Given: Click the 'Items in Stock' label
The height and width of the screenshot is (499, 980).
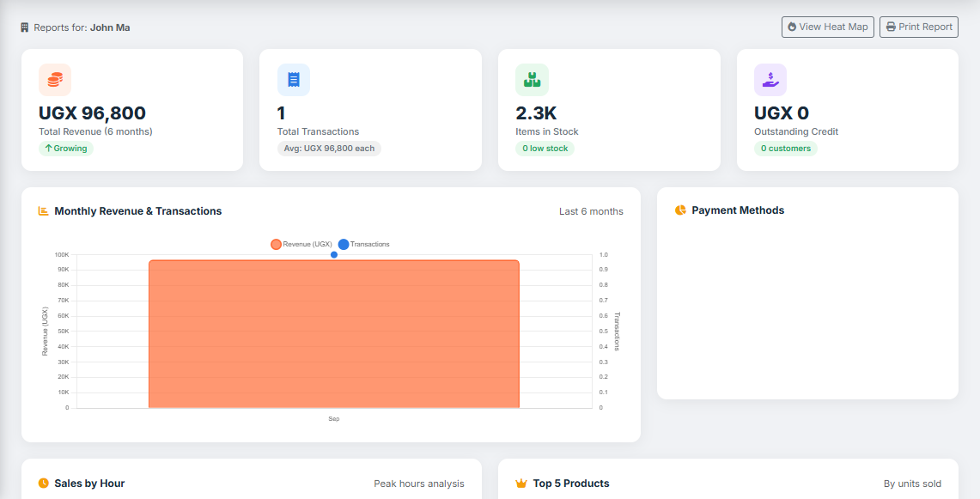Looking at the screenshot, I should pyautogui.click(x=547, y=132).
